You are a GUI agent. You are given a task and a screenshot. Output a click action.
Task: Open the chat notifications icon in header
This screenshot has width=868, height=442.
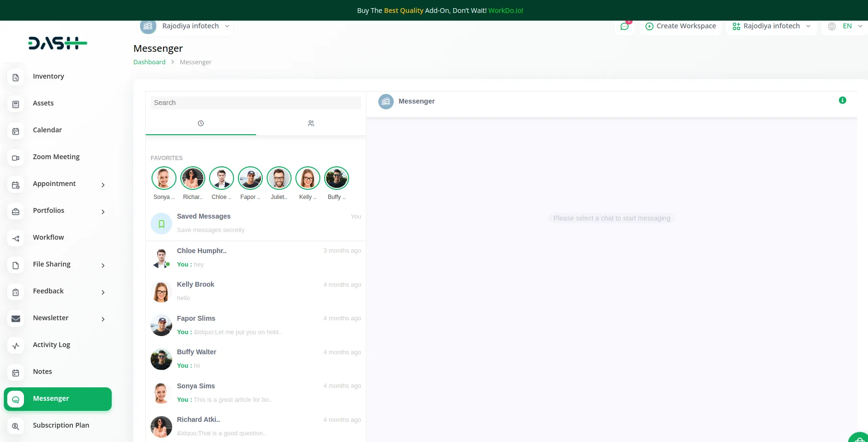[624, 26]
